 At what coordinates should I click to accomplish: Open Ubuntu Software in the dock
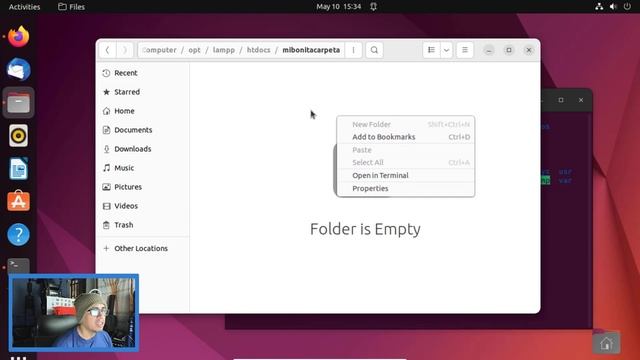click(x=18, y=201)
